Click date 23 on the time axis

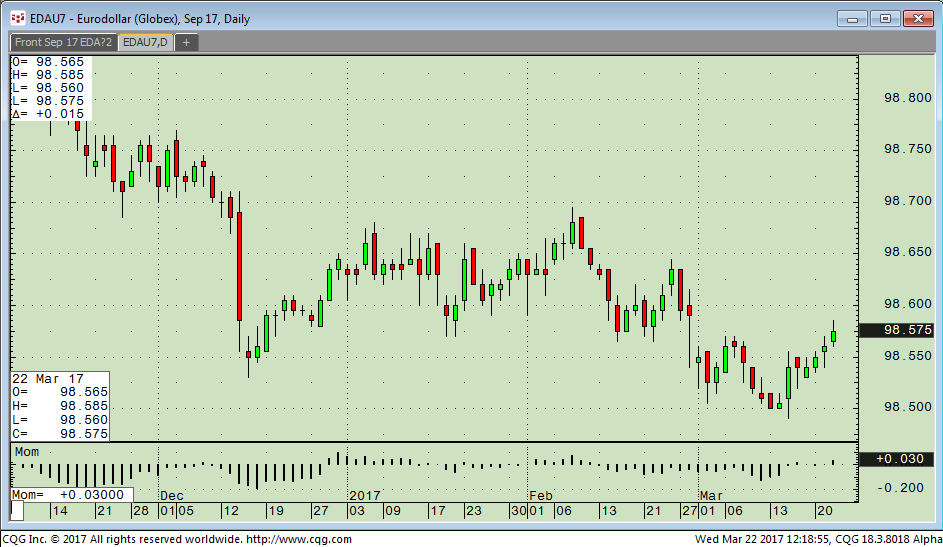(474, 511)
